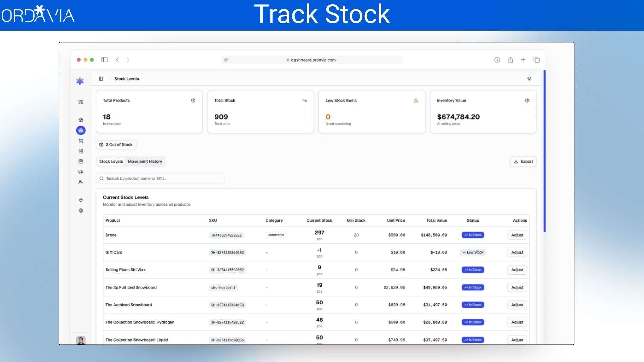Open the customers/people icon in sidebar
The width and height of the screenshot is (644, 362).
(x=80, y=182)
